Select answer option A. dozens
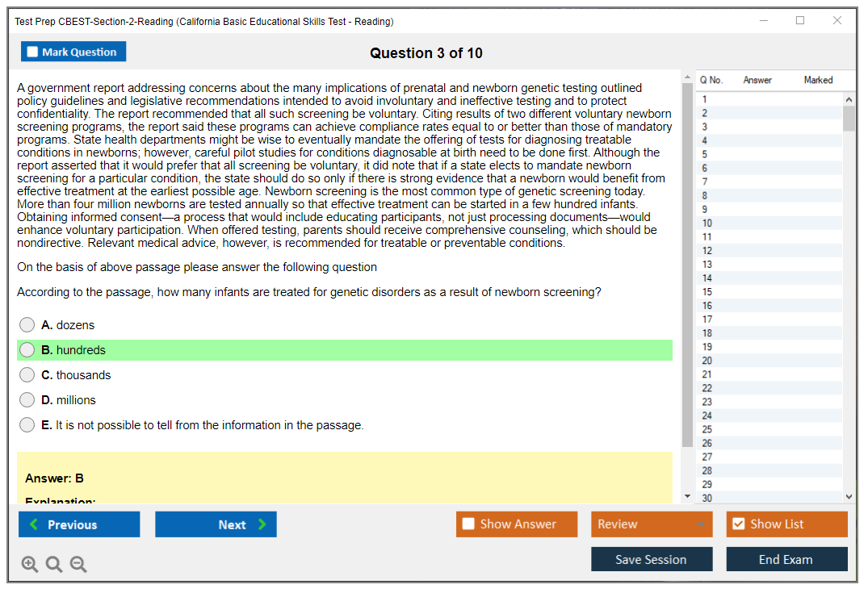Screen dimensions: 868x593 tap(27, 325)
